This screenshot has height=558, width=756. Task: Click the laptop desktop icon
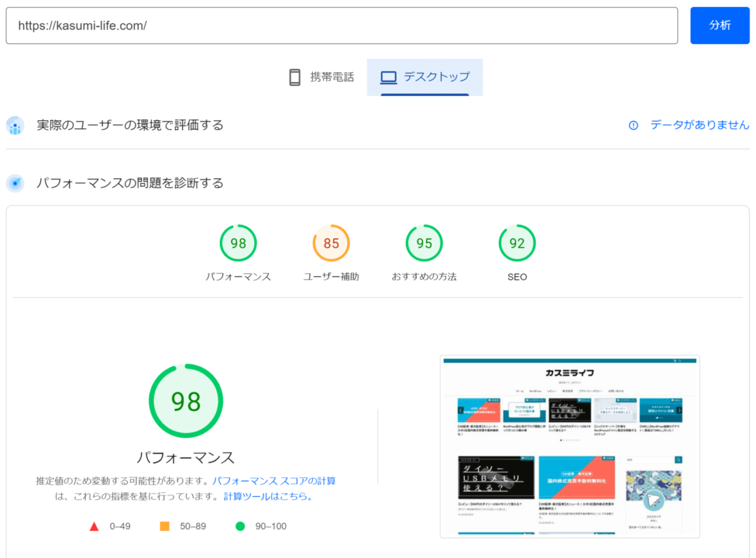(388, 77)
